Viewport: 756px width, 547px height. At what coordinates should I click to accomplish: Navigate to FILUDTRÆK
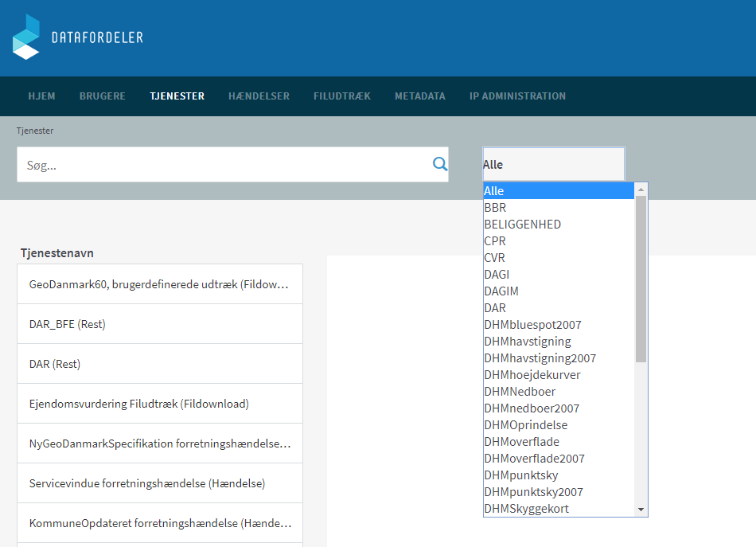342,96
